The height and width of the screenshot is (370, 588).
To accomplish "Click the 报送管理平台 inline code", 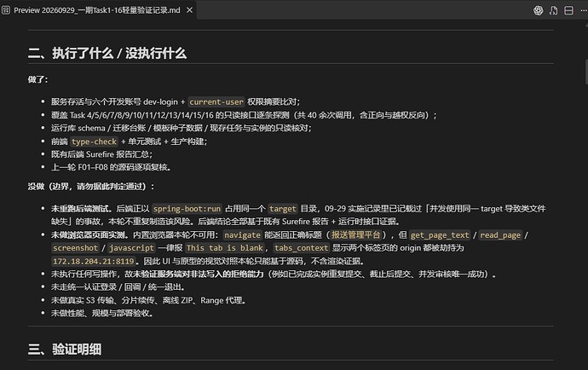I will point(355,235).
